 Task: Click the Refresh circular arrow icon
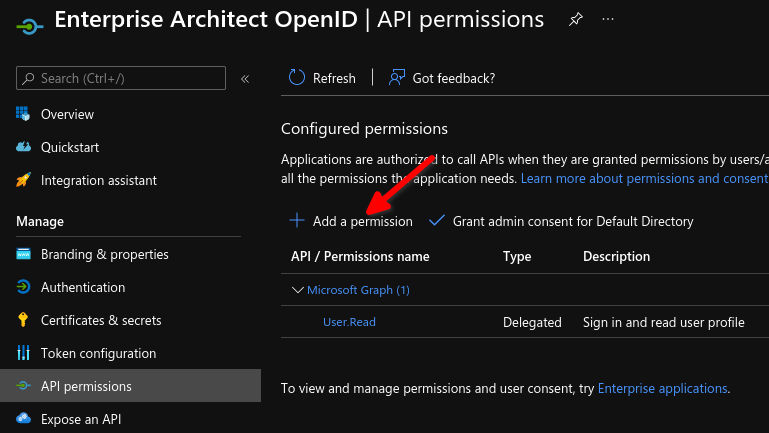[x=297, y=77]
